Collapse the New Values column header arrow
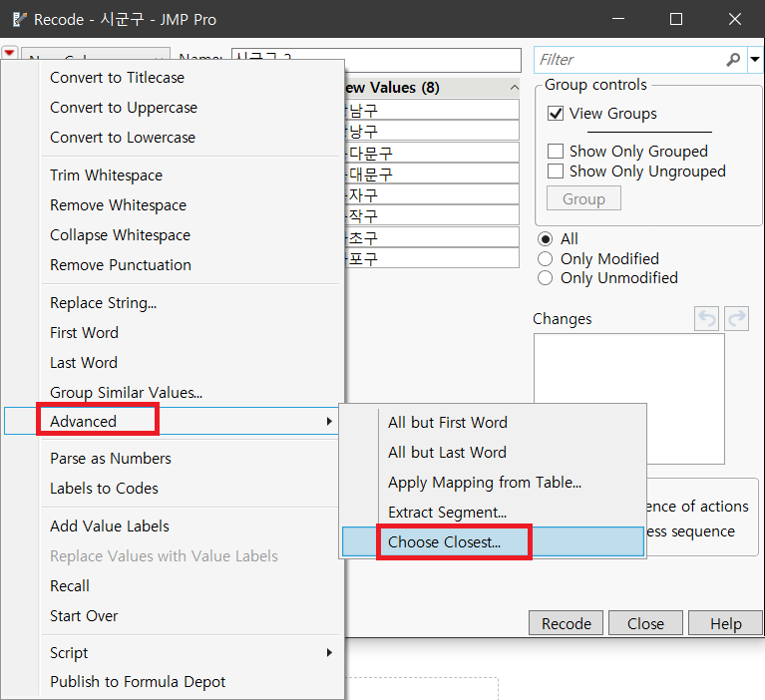 [514, 88]
